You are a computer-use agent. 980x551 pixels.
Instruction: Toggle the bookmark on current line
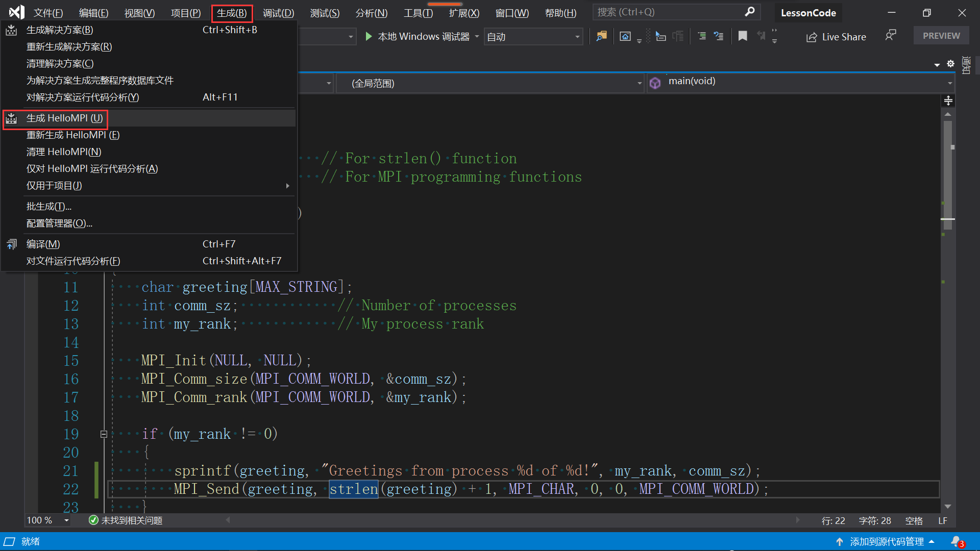[x=743, y=36]
